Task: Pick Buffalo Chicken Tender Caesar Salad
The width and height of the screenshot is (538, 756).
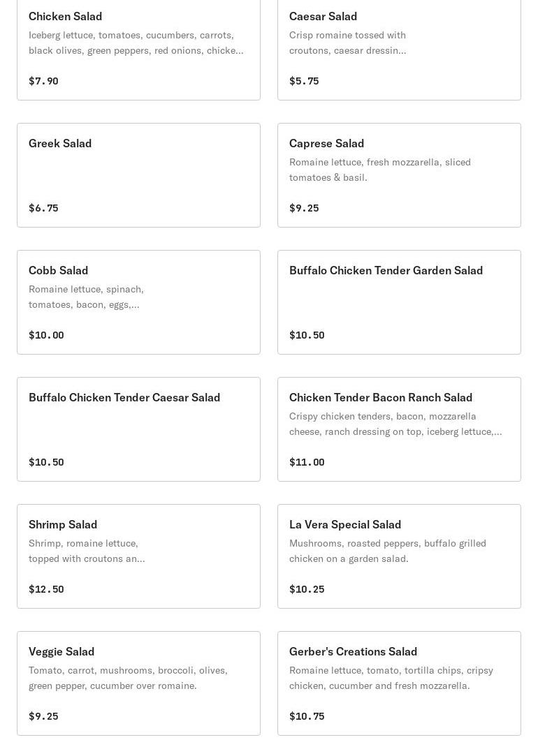Action: click(138, 429)
